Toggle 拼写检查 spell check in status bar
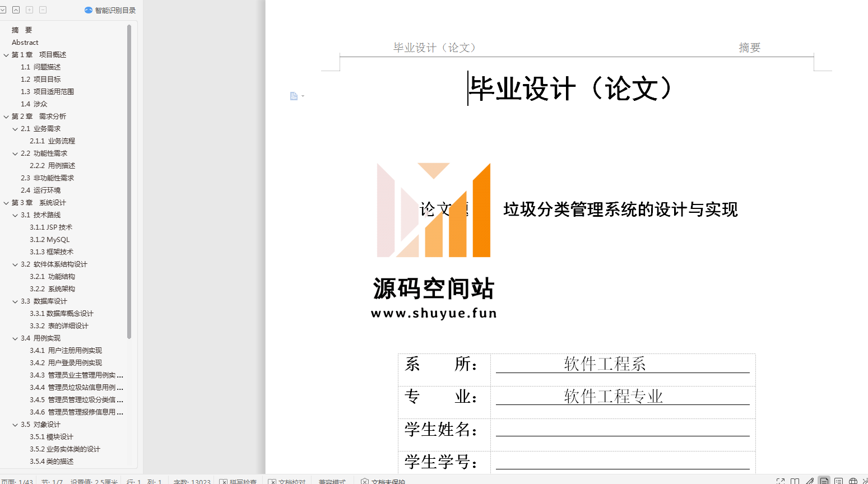 tap(238, 481)
